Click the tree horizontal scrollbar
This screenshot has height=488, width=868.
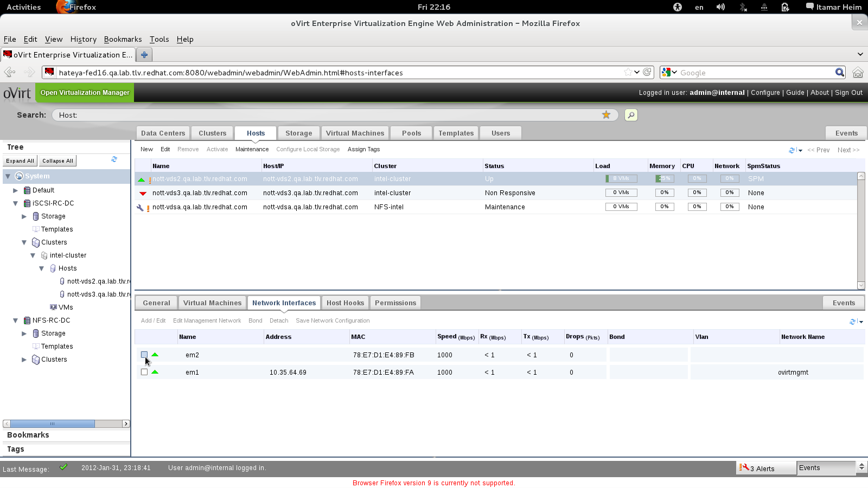pos(53,423)
